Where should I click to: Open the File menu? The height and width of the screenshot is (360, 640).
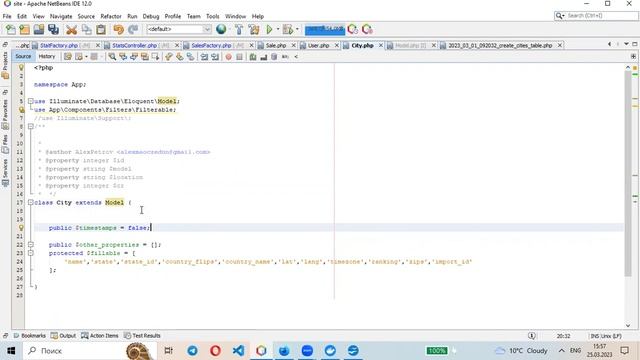7,16
